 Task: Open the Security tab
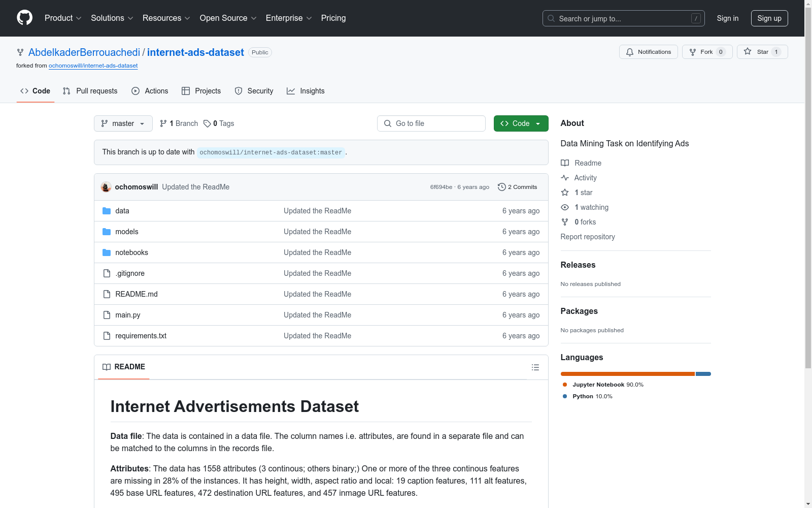254,91
